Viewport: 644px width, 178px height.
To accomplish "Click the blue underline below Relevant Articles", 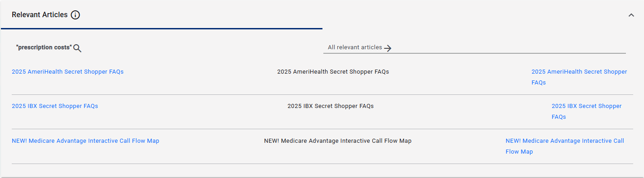I will pyautogui.click(x=161, y=28).
